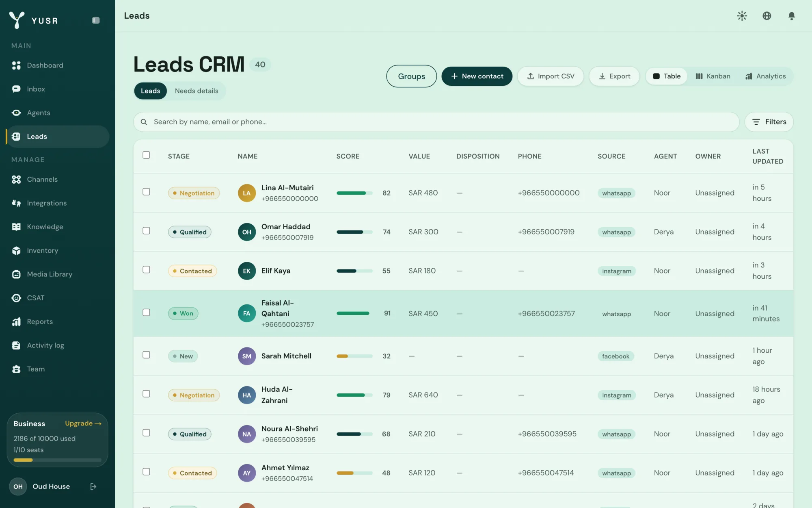Screen dimensions: 812x508
Task: Open Contacted stage badge for Ahmet Yılmaz
Action: point(192,473)
